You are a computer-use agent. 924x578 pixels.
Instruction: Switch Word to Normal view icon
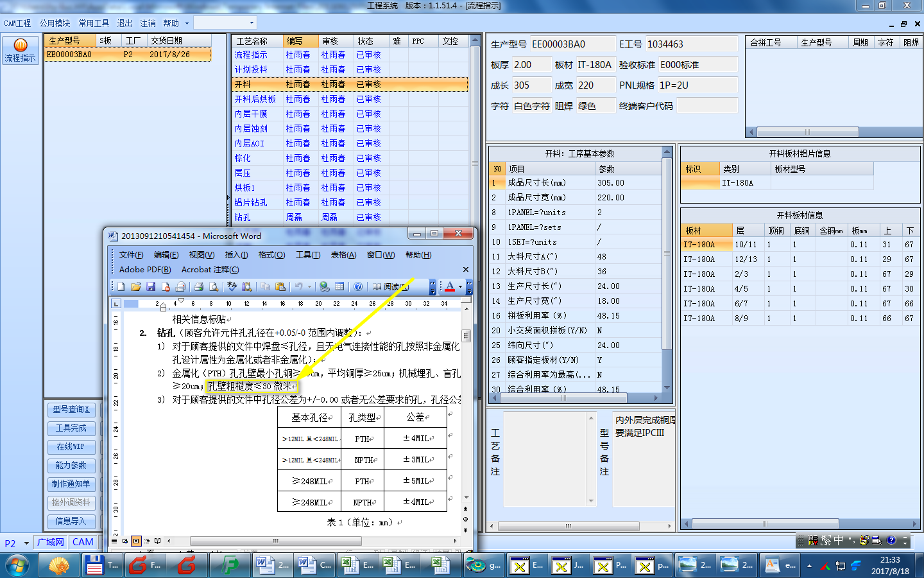(115, 541)
